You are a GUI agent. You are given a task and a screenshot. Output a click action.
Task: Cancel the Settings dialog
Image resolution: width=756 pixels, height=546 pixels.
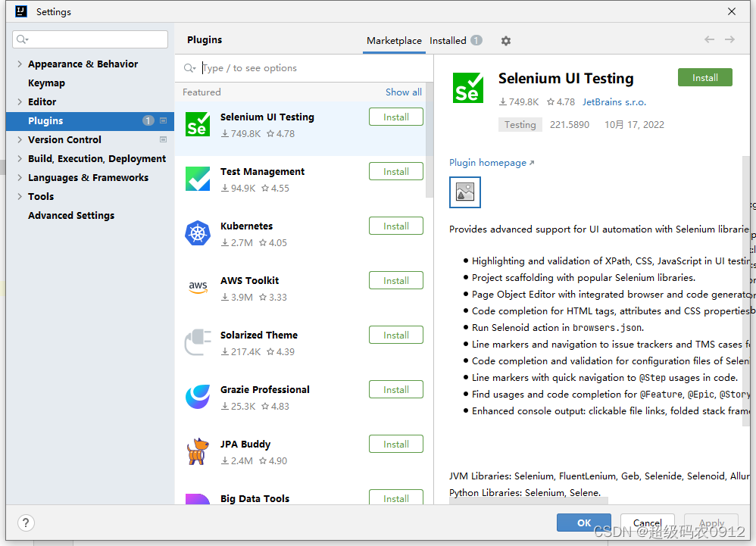tap(647, 523)
